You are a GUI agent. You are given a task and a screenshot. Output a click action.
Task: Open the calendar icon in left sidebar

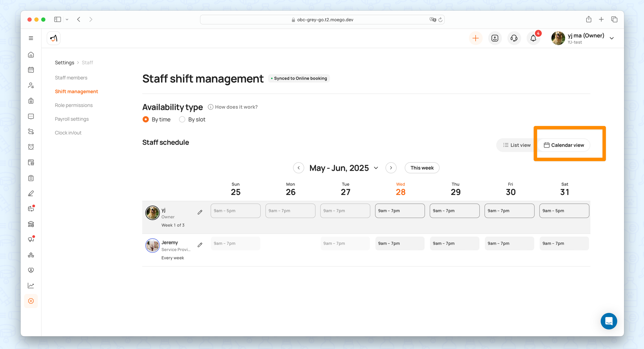click(31, 70)
